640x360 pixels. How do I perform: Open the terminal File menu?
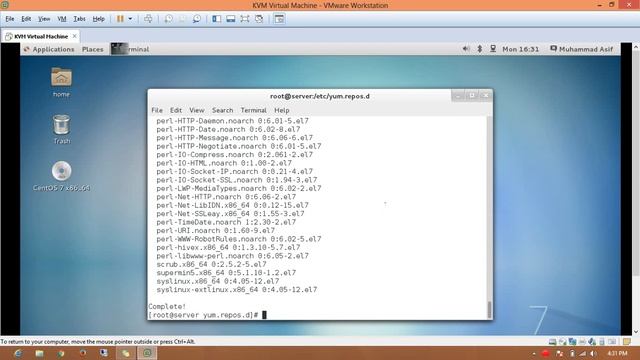coord(157,110)
